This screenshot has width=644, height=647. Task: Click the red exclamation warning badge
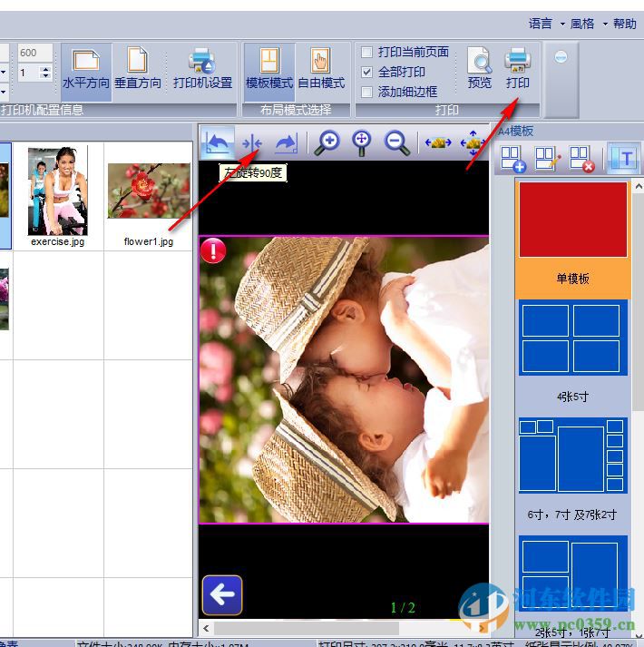213,250
